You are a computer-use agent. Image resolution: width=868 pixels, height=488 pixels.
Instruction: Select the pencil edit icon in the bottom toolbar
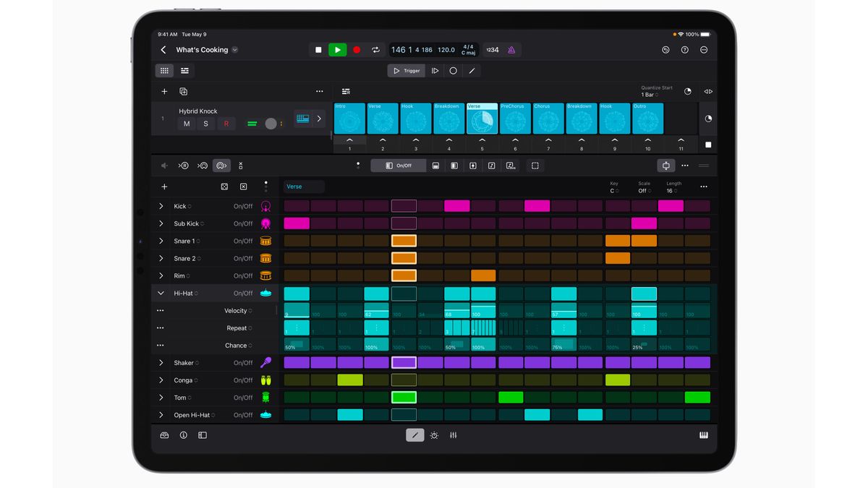click(414, 435)
